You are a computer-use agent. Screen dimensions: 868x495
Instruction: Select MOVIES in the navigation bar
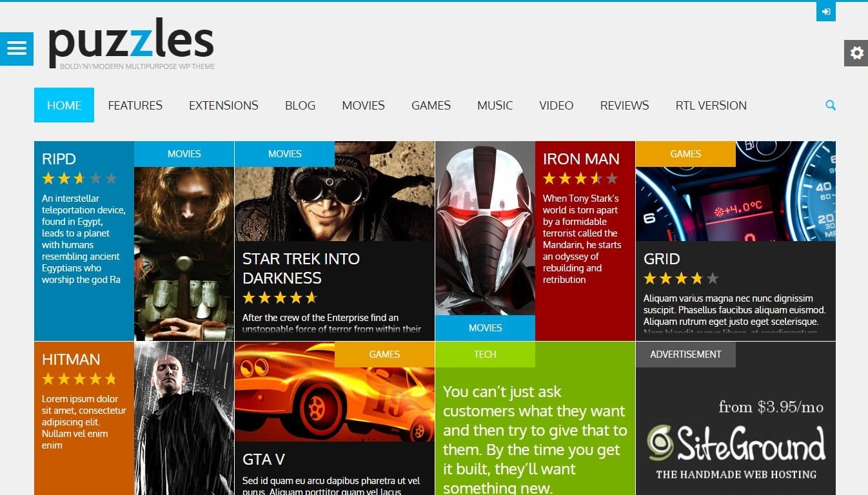363,105
